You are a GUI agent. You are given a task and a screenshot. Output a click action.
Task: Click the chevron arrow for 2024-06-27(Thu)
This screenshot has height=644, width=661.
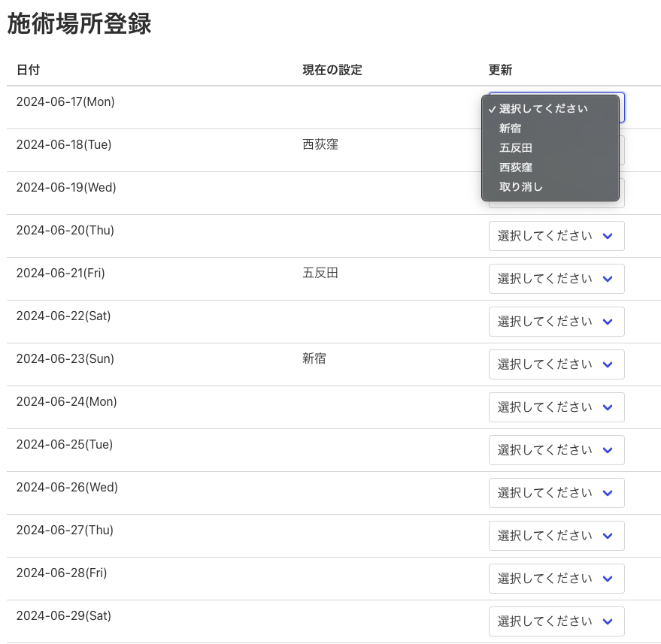pos(608,536)
